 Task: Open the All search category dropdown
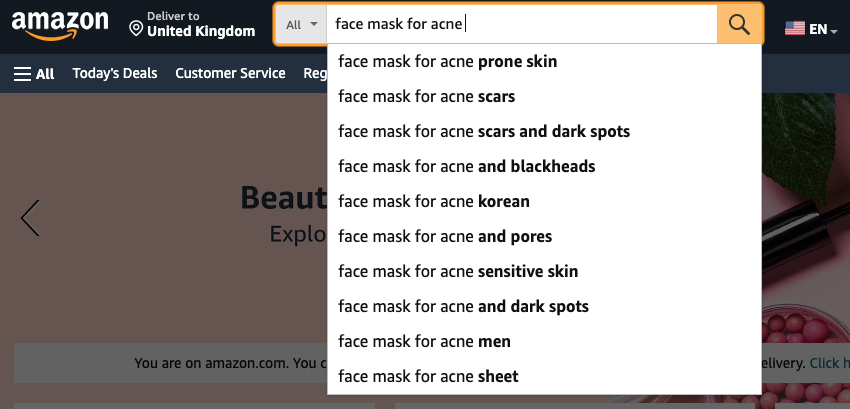(x=301, y=24)
